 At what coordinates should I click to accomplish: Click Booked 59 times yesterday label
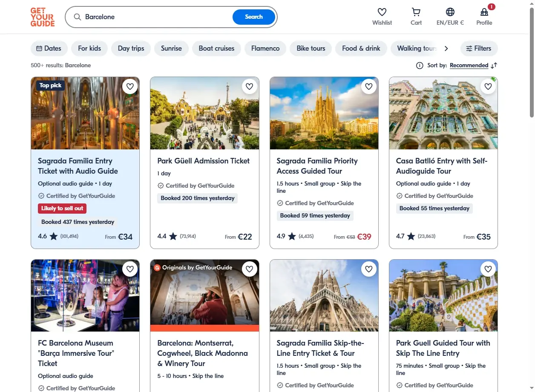(x=315, y=216)
